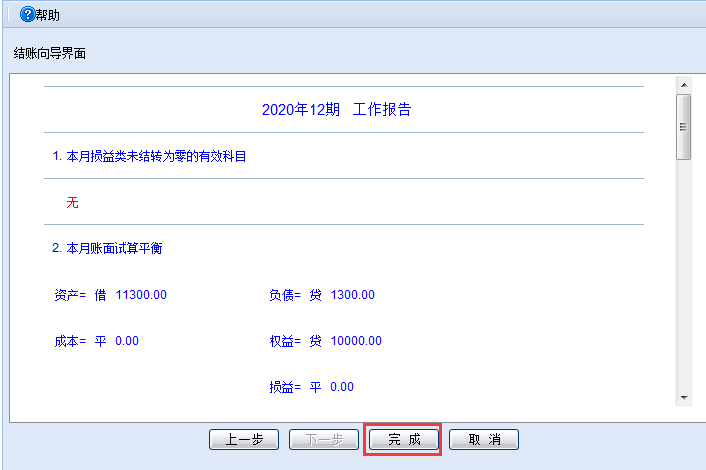
Task: Click the 资产= label
Action: pos(70,295)
